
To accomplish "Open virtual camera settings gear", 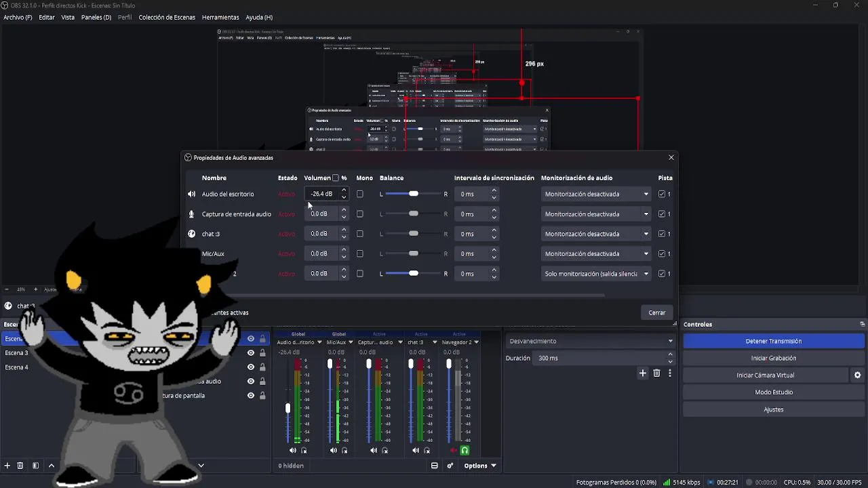I will coord(857,375).
